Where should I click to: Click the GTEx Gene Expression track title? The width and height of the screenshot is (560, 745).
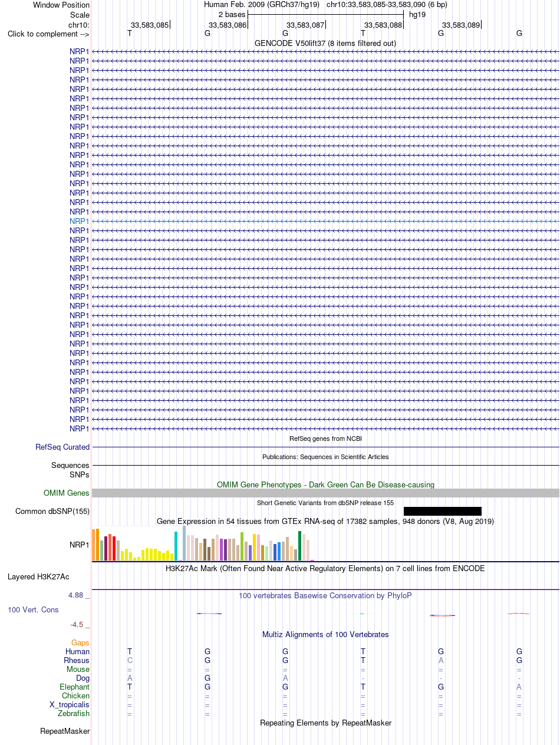pos(325,521)
